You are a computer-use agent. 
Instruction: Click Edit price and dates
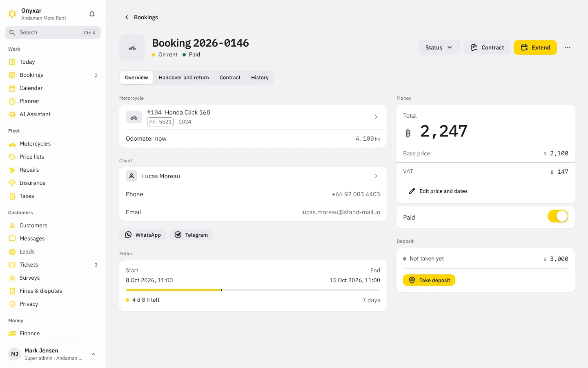[438, 191]
